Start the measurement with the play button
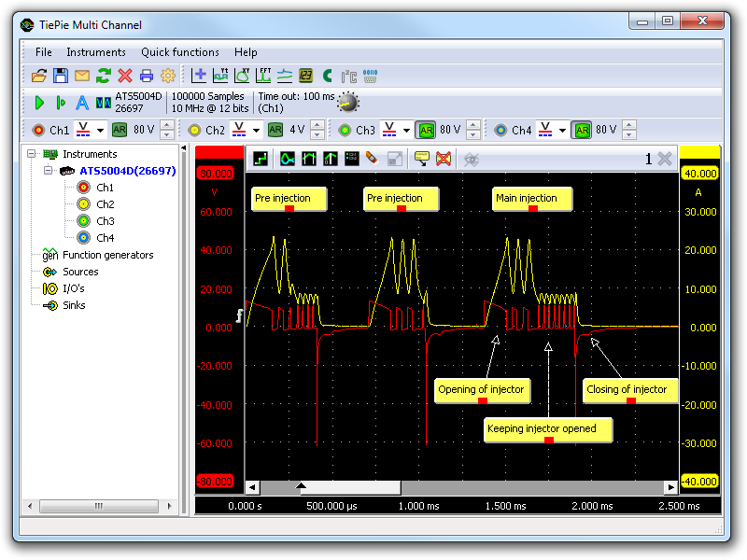 [x=37, y=103]
